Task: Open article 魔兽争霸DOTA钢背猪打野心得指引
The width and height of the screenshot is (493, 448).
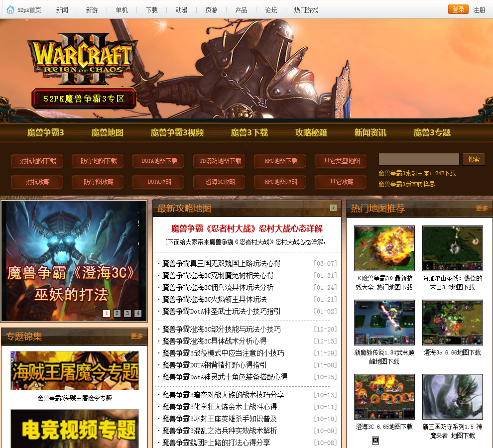Action: pos(214,365)
